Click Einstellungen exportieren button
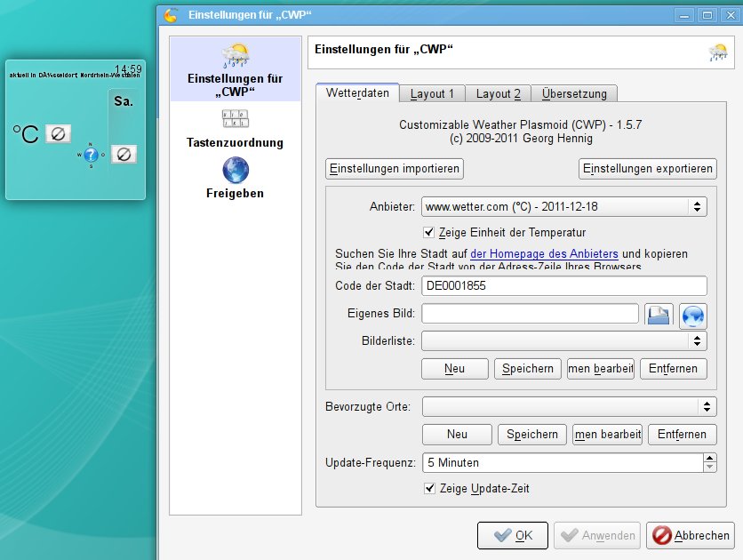 point(647,169)
